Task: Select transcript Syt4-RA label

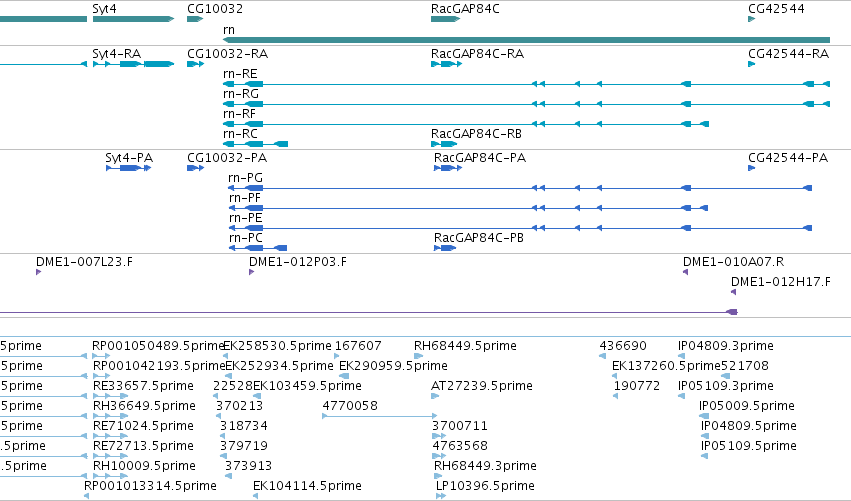Action: [x=116, y=54]
